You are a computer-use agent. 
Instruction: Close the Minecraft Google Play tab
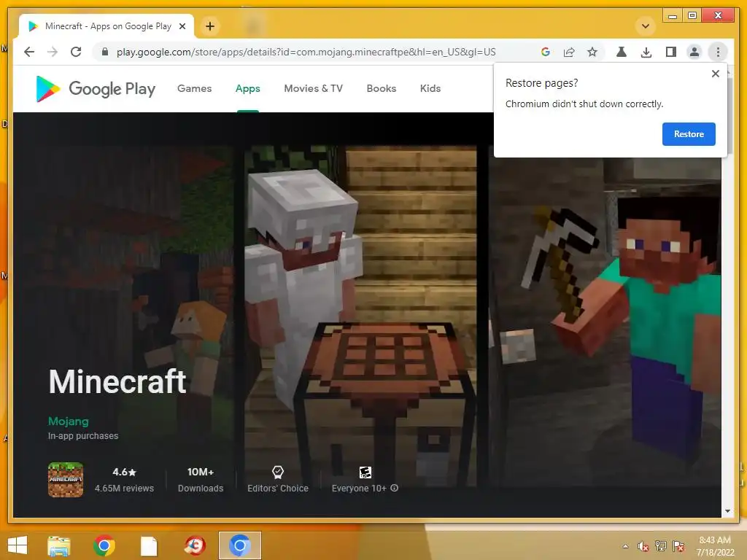[x=182, y=26]
